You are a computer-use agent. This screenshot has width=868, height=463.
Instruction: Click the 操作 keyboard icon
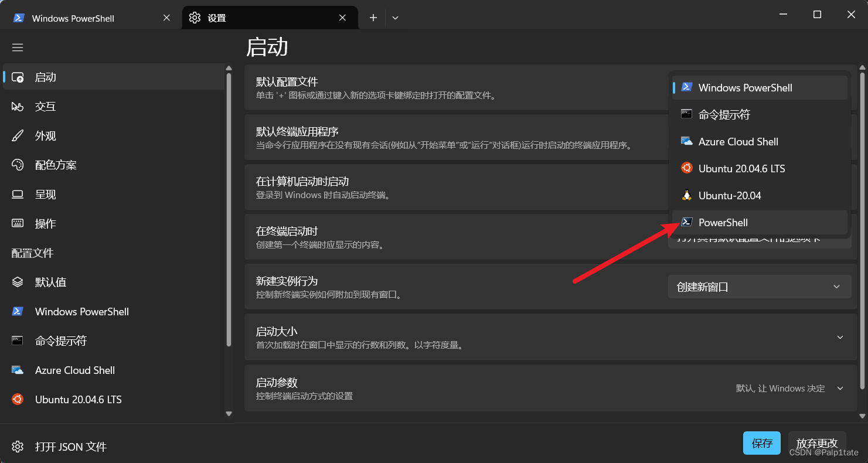pos(18,223)
